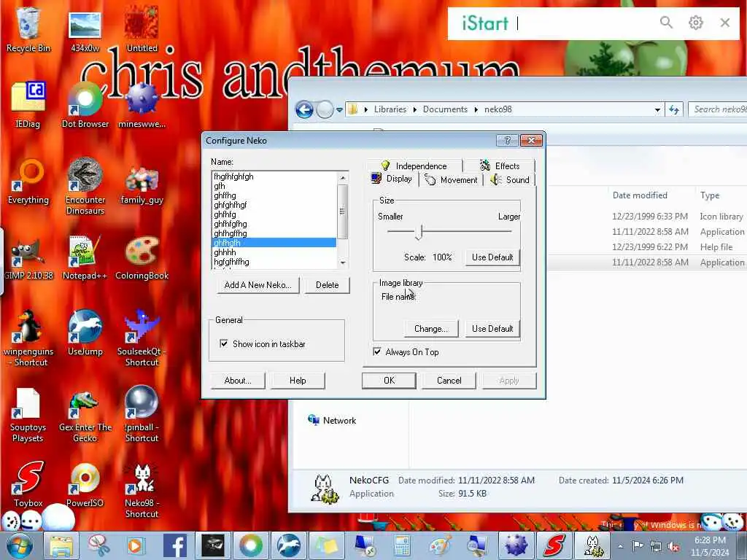Launch Notepad++ from desktop
Viewport: 747px width, 560px height.
click(85, 258)
